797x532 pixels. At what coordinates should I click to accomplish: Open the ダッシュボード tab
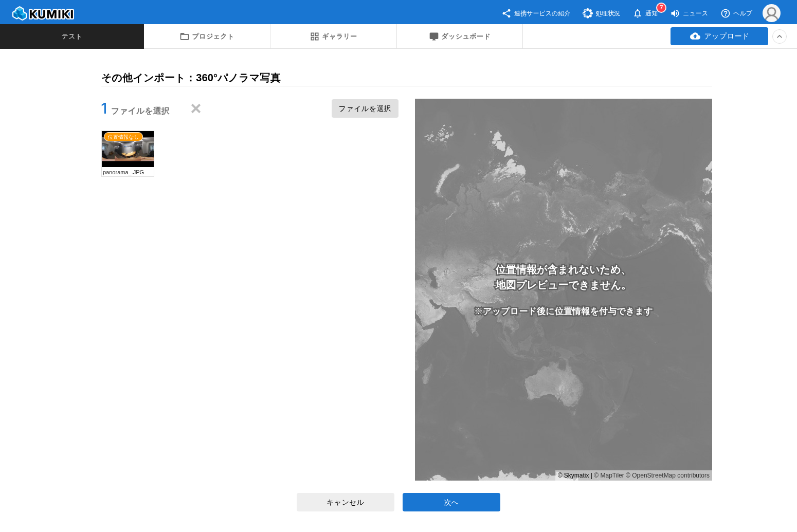point(460,36)
